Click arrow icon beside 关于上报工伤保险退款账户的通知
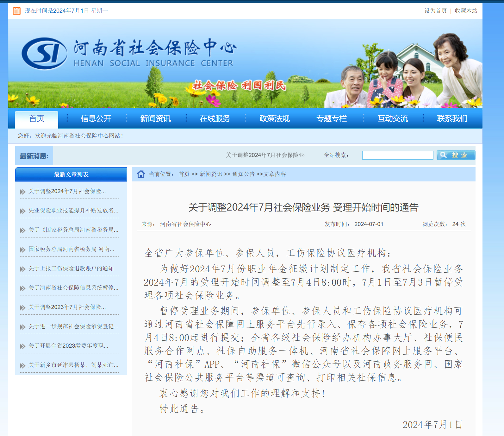 pyautogui.click(x=22, y=269)
